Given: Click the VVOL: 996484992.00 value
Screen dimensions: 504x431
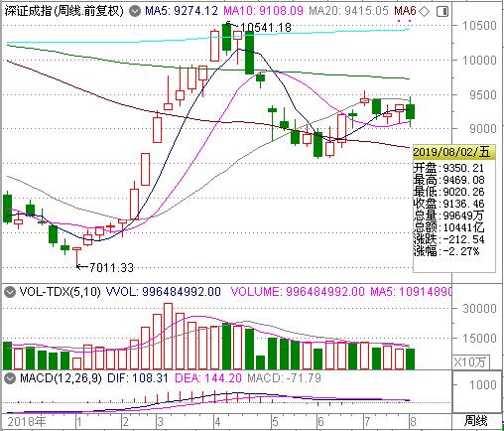Looking at the screenshot, I should 164,292.
